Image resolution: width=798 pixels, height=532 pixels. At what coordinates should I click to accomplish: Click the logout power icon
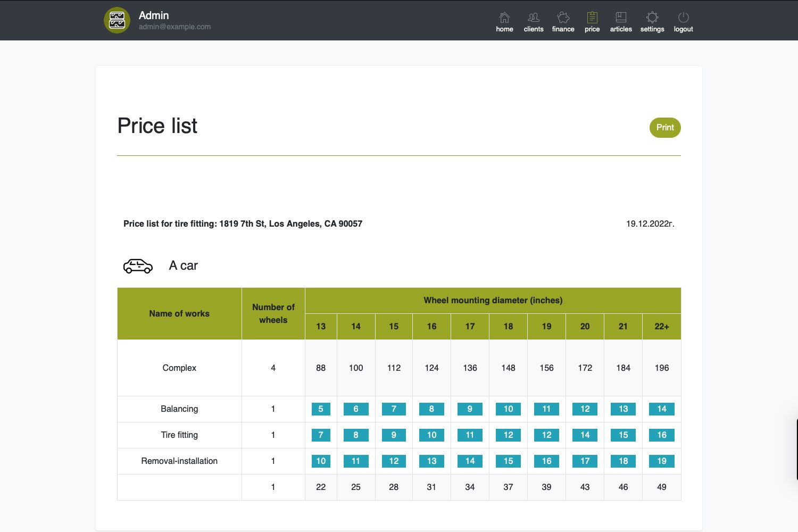[683, 18]
